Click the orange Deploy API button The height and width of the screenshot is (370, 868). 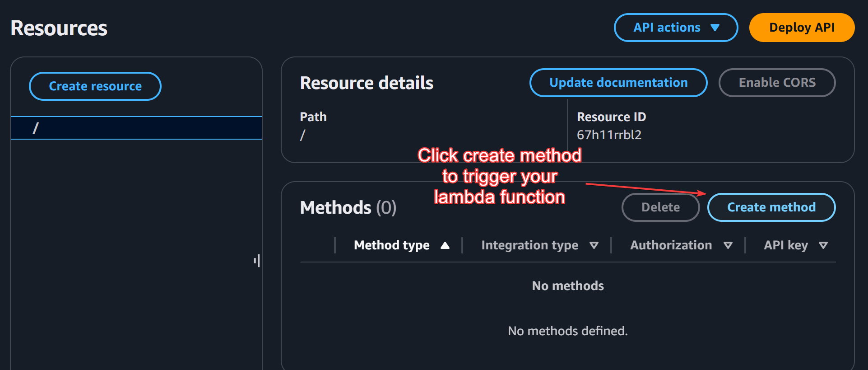[802, 28]
